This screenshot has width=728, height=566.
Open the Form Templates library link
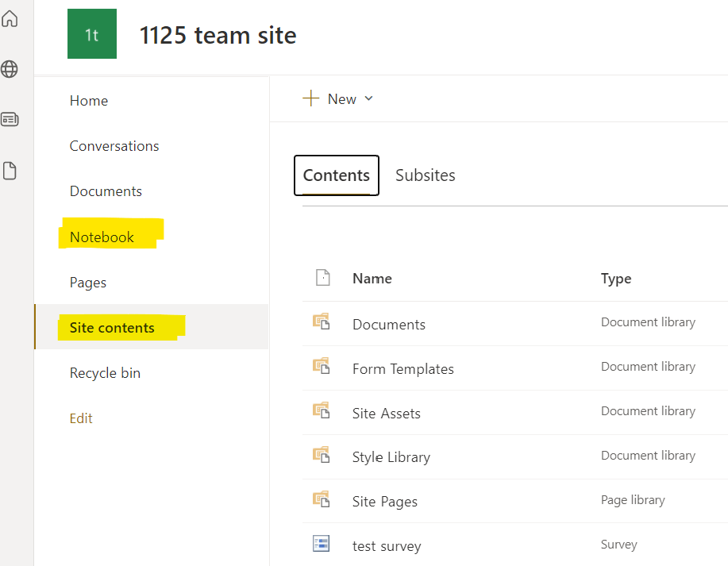point(403,368)
